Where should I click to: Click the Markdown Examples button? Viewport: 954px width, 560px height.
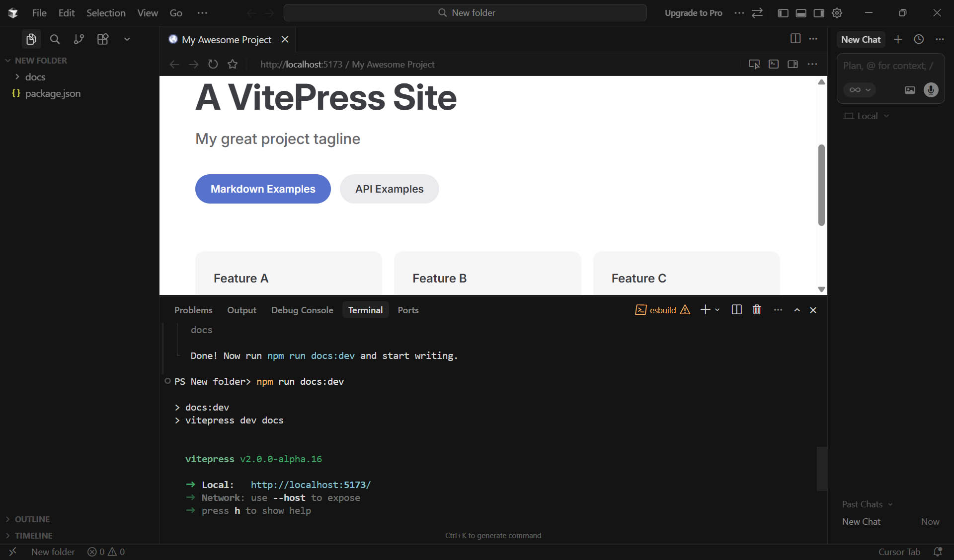263,189
